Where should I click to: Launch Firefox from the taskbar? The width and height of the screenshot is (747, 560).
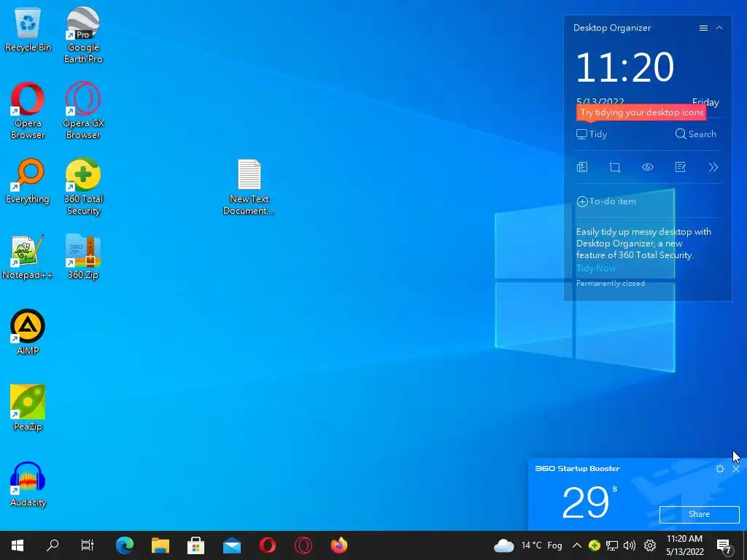(x=339, y=545)
